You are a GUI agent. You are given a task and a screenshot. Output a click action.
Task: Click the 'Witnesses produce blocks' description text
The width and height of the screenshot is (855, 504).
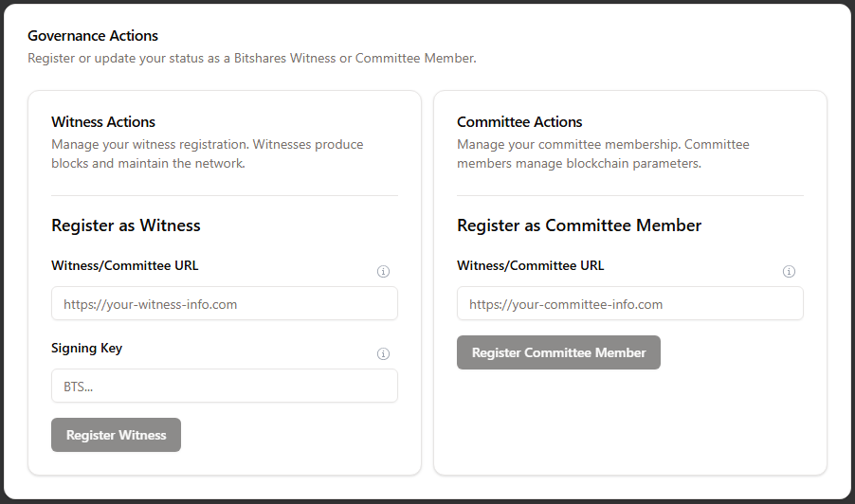[208, 153]
